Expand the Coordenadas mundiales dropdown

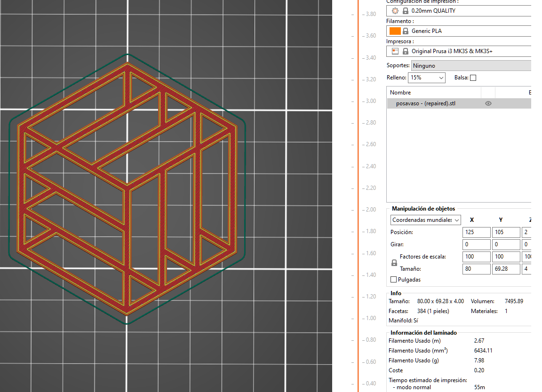click(425, 220)
